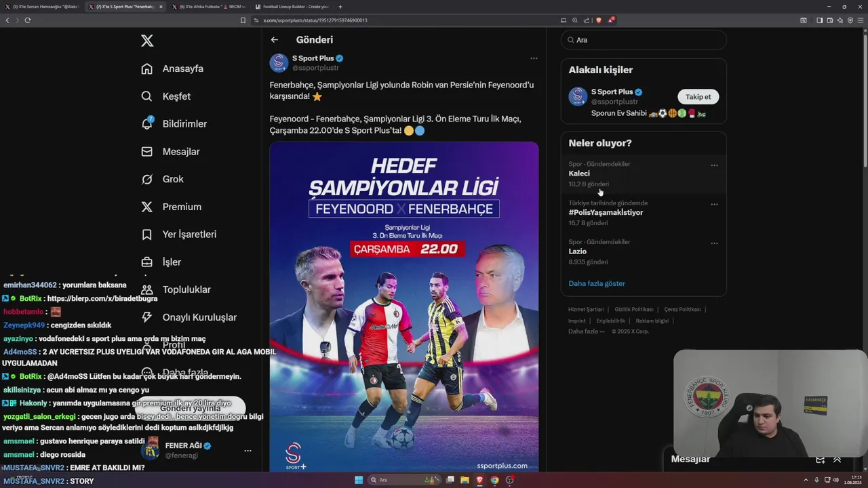Click Daha fazla göster link

(x=597, y=283)
